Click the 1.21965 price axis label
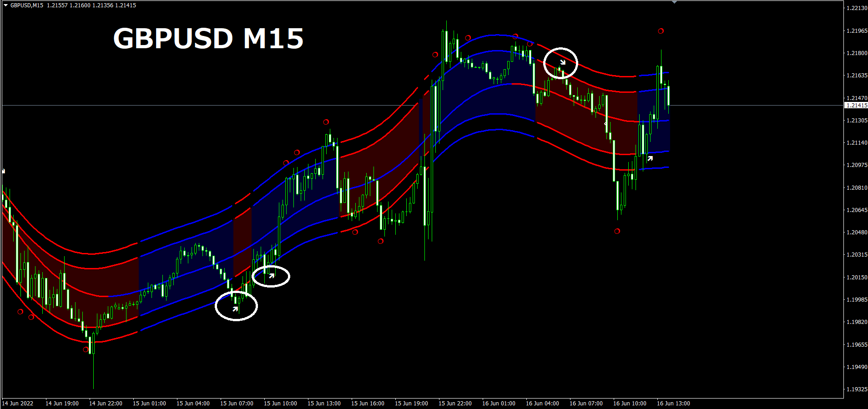 (857, 31)
